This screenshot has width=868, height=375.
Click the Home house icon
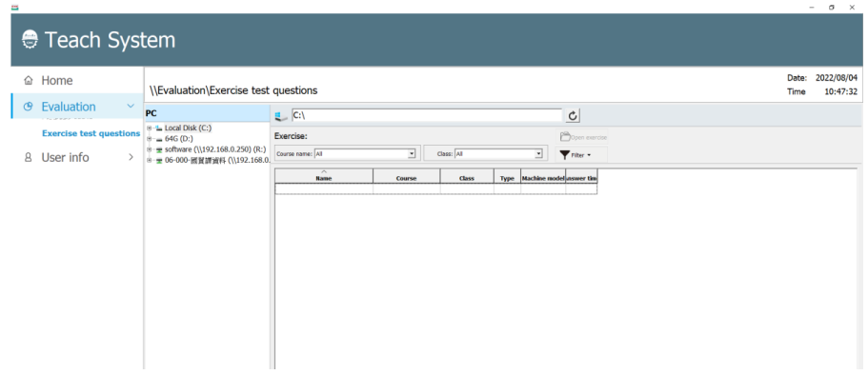tap(29, 81)
